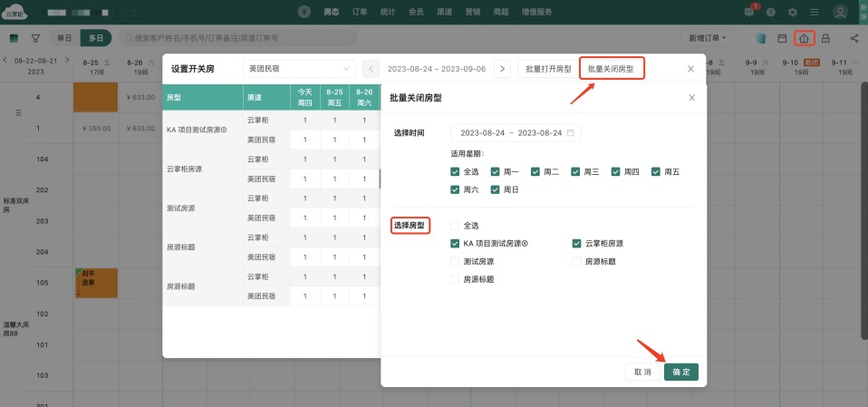Click the lock icon in toolbar
This screenshot has height=407, width=868.
(x=825, y=38)
